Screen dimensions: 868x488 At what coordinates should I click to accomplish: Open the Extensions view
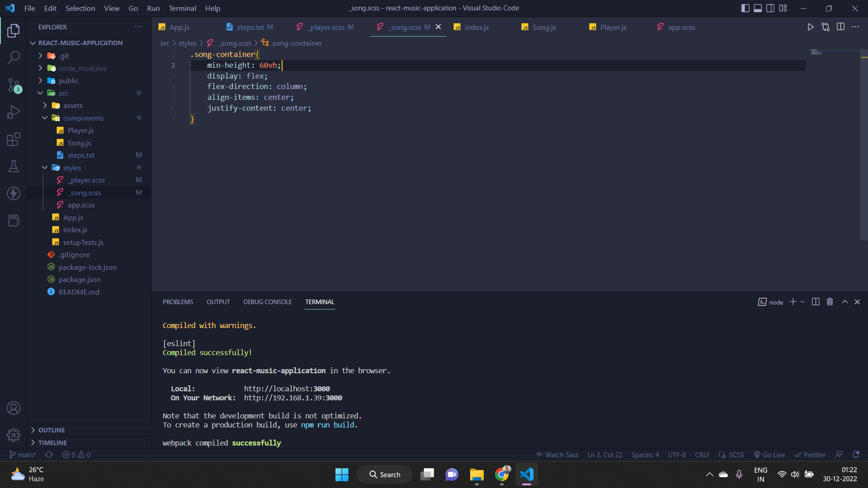point(14,139)
